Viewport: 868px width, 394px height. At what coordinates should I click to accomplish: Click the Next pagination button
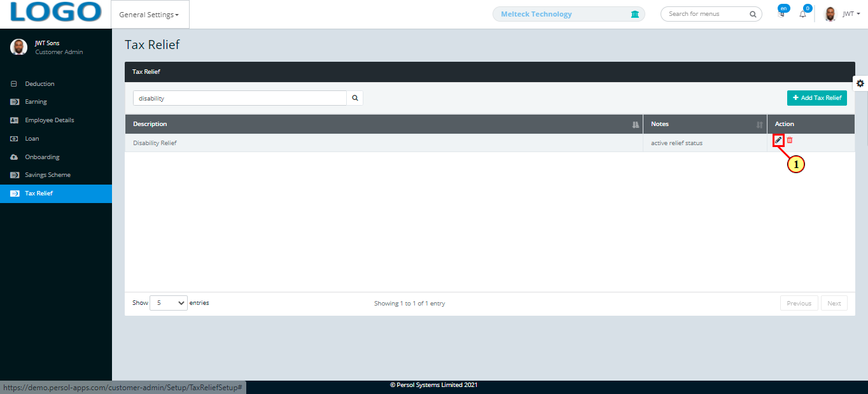[834, 304]
